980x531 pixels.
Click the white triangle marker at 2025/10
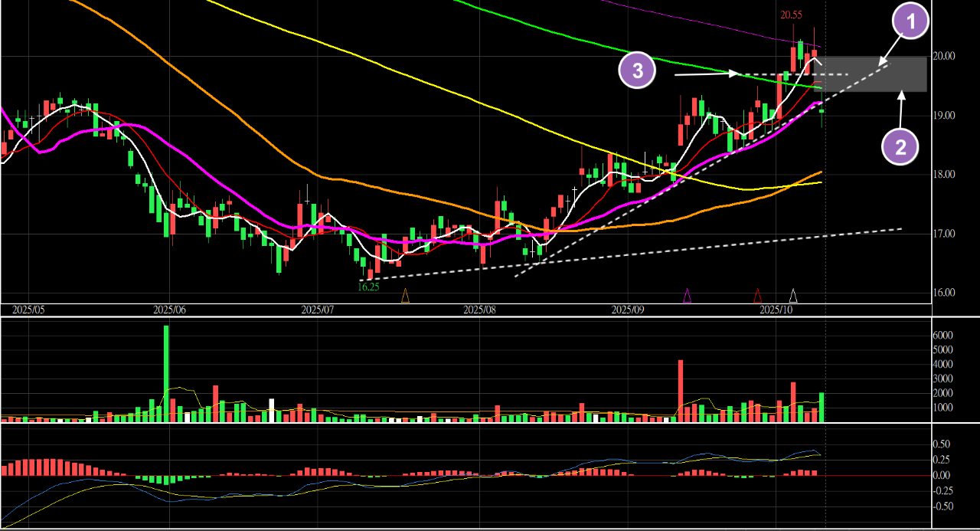coord(794,296)
